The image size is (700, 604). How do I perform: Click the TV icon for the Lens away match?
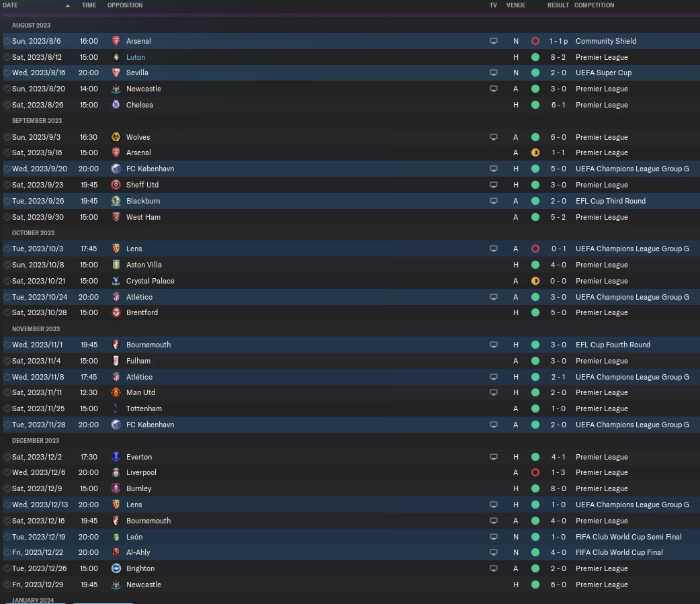[493, 249]
